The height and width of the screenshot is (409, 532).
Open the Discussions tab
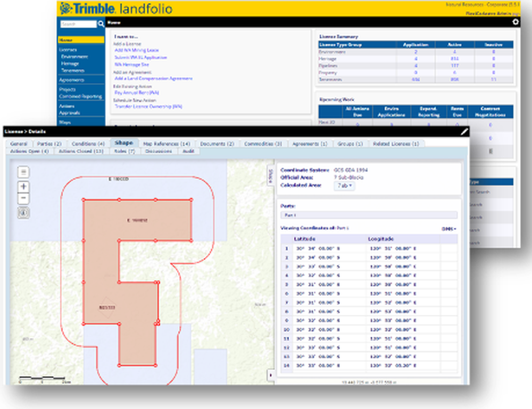(x=159, y=151)
